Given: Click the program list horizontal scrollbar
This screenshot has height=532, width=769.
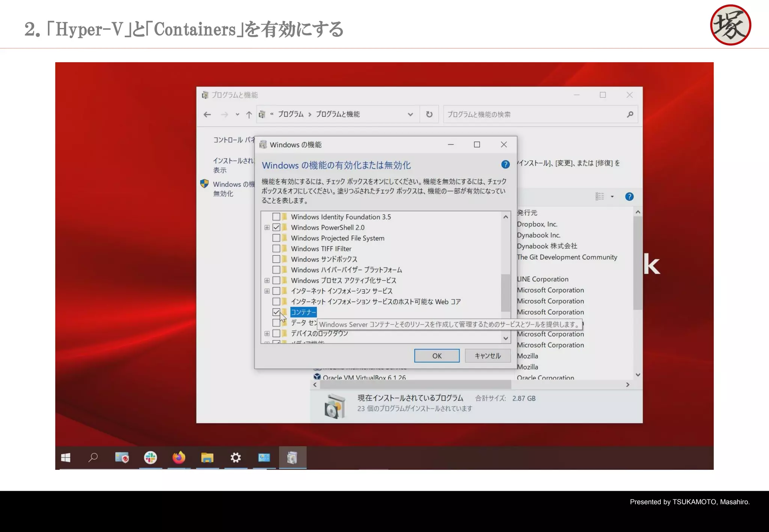Looking at the screenshot, I should click(415, 385).
